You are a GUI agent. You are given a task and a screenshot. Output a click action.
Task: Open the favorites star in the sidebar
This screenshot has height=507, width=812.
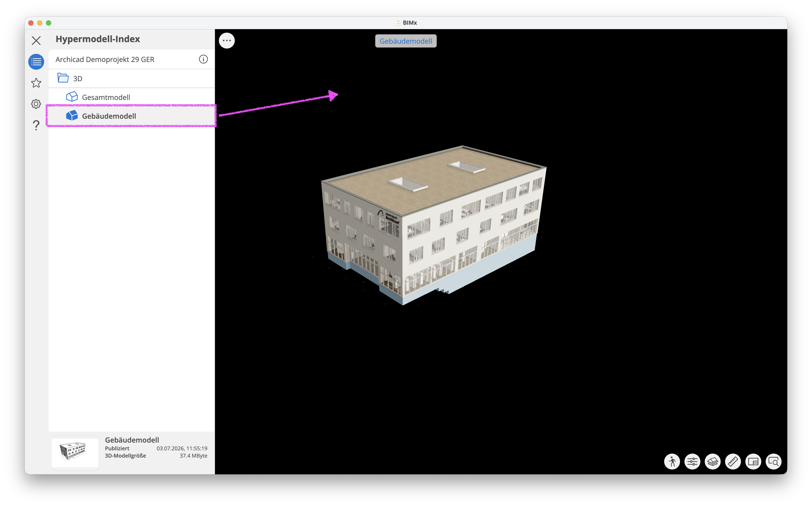(x=36, y=83)
